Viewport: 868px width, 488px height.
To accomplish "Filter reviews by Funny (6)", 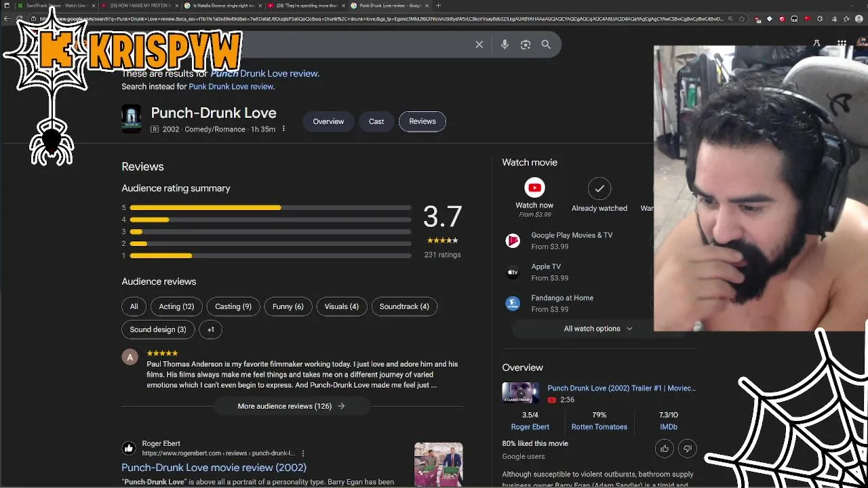I will (288, 306).
